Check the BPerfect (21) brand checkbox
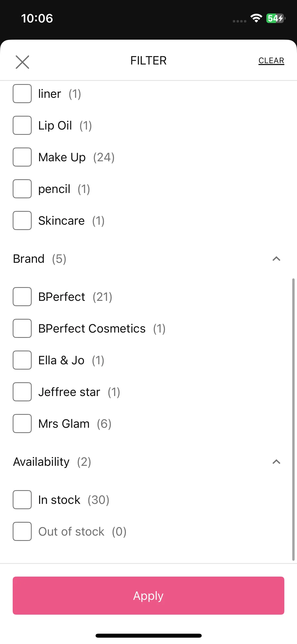 pos(22,297)
